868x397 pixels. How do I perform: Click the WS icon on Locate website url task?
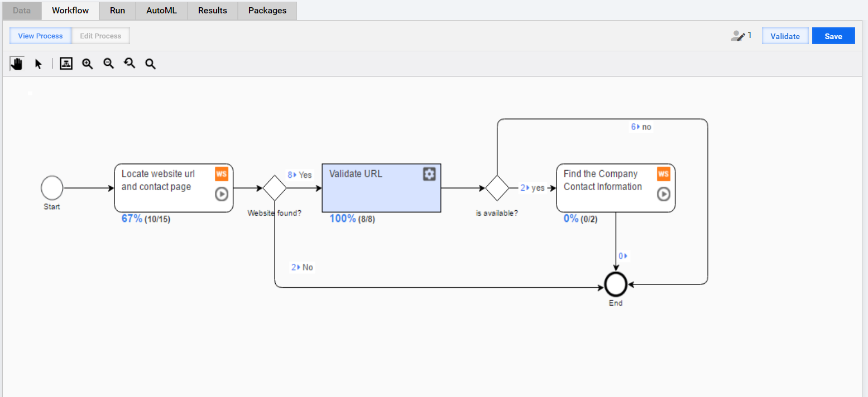pos(222,174)
